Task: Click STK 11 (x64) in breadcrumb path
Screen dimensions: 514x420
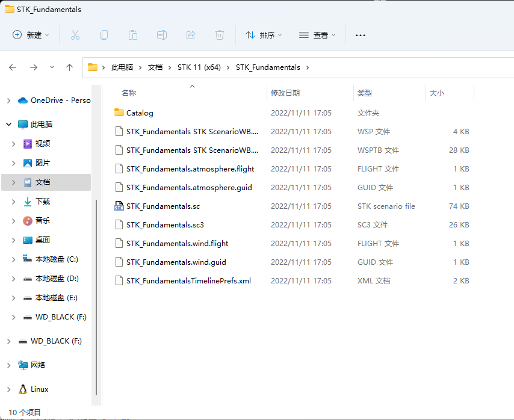Action: (x=199, y=67)
